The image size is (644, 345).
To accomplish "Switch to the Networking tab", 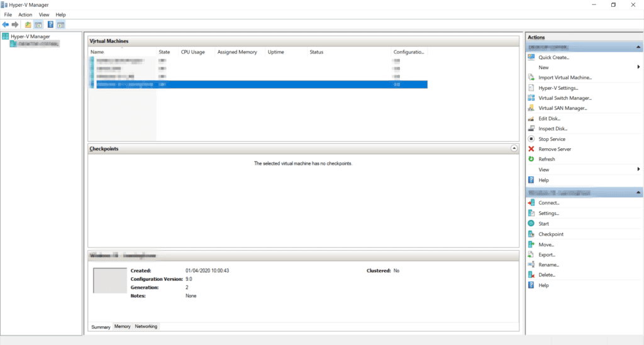I will [x=146, y=327].
